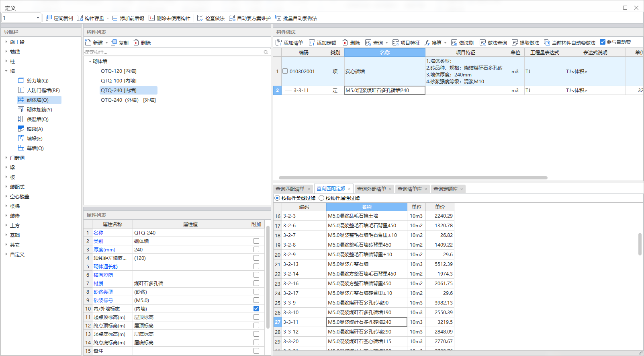Click the 构件做法 horizontal scrollbar

point(413,177)
